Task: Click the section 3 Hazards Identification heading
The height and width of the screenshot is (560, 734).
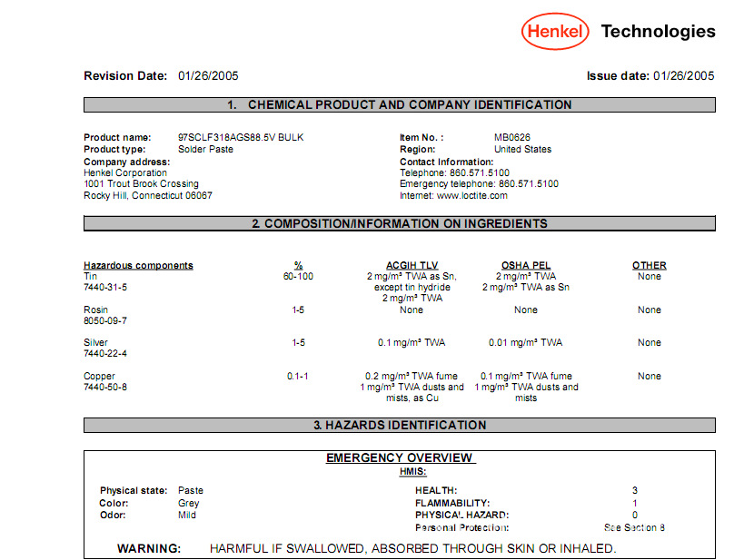Action: coord(400,426)
